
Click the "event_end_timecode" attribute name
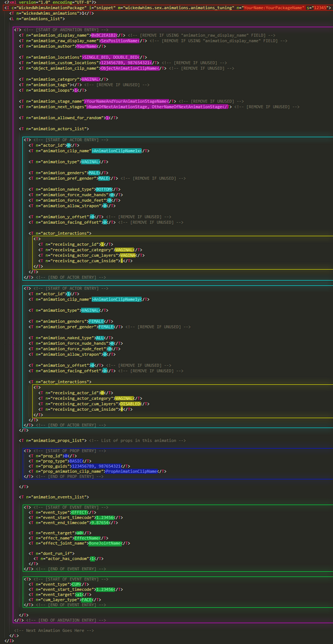coord(64,522)
